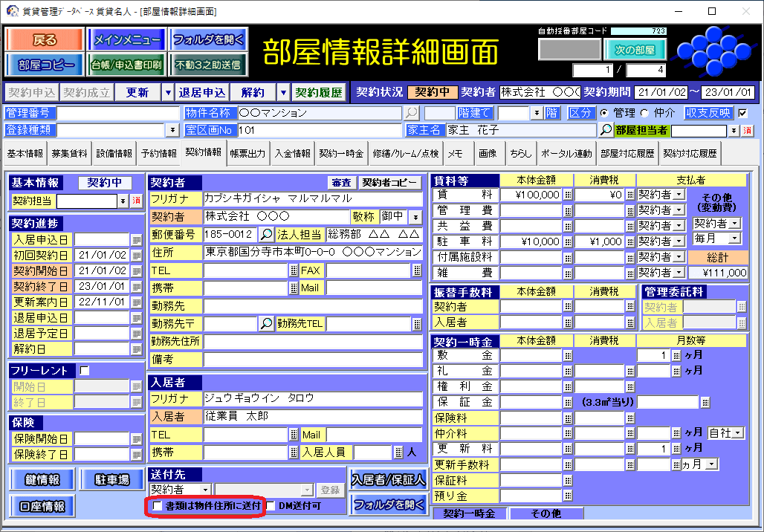Viewport: 764px width, 532px height.
Task: Open the 送付先 契約者 dropdown
Action: pyautogui.click(x=205, y=490)
